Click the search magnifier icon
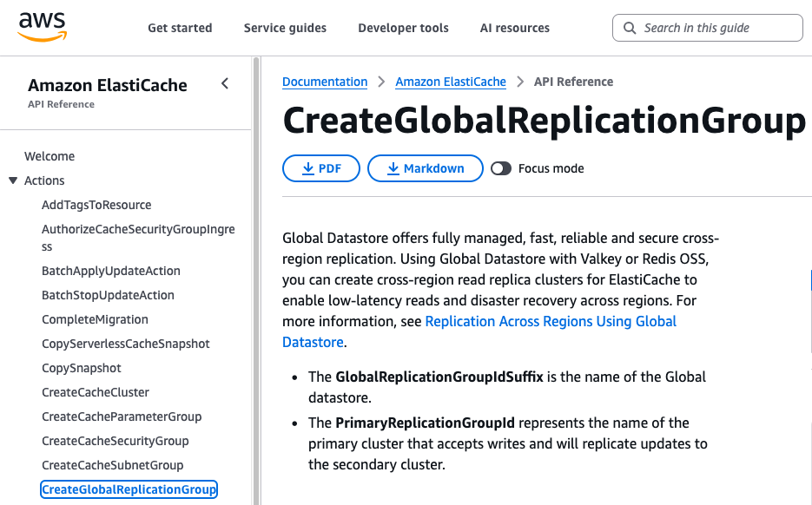The width and height of the screenshot is (812, 505). 630,28
